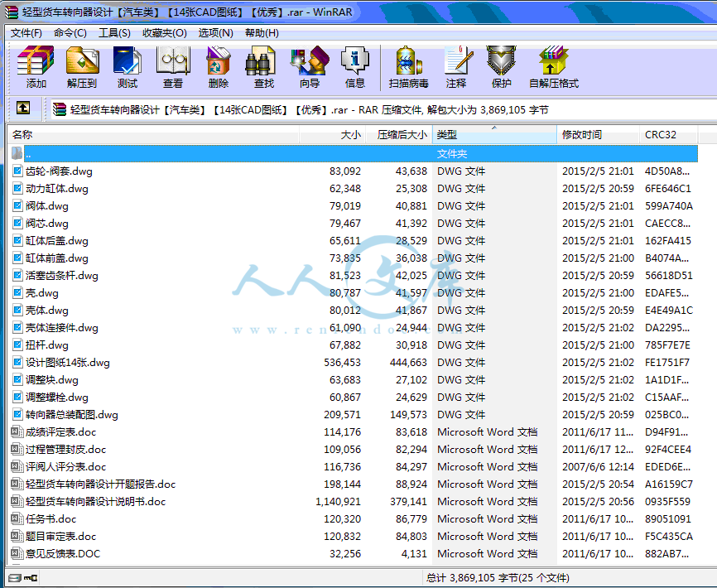Click the Word icon for 意见反馈表.DOC
The image size is (717, 588).
tap(17, 554)
